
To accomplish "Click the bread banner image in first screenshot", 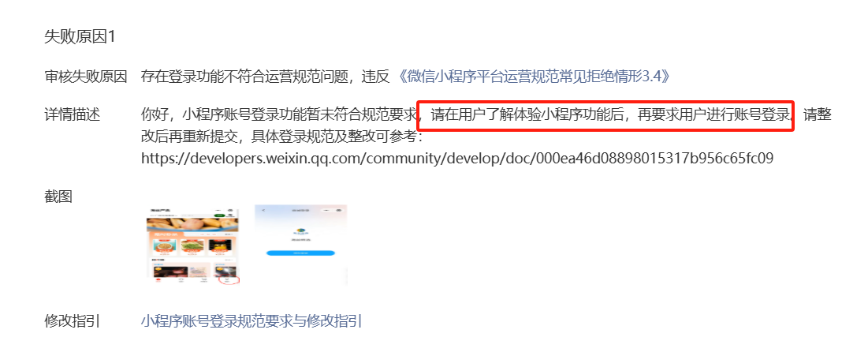I will (192, 224).
